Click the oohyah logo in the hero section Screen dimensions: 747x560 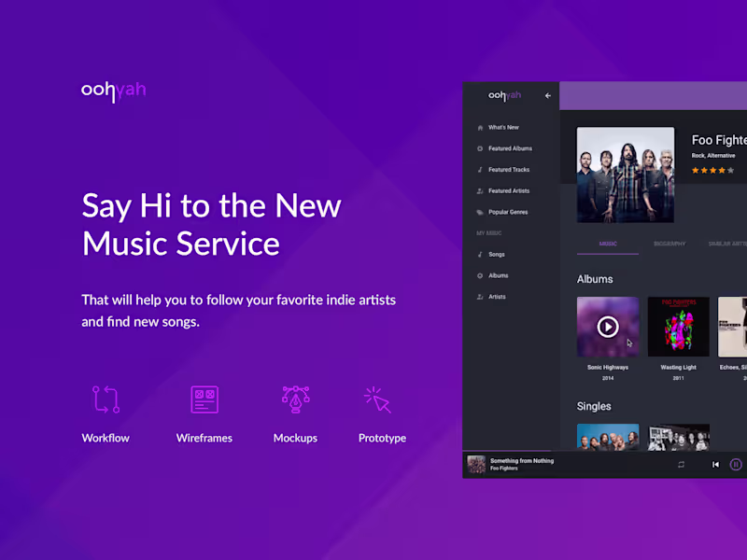pos(113,91)
